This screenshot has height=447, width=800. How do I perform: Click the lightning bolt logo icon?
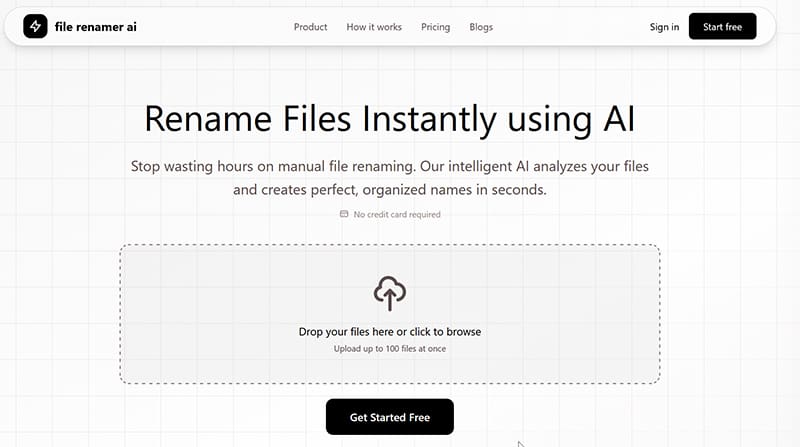point(35,27)
